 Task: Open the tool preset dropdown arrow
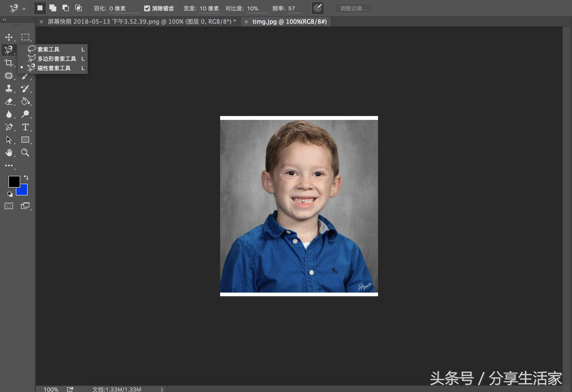[24, 9]
